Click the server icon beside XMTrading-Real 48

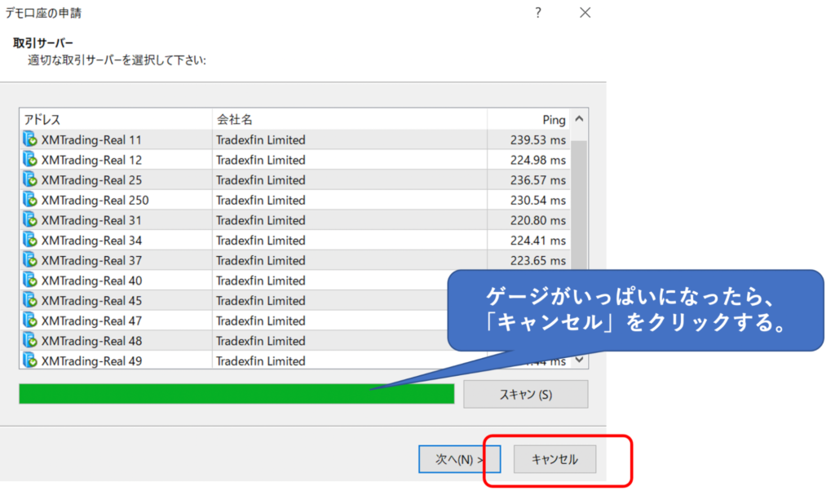[30, 340]
